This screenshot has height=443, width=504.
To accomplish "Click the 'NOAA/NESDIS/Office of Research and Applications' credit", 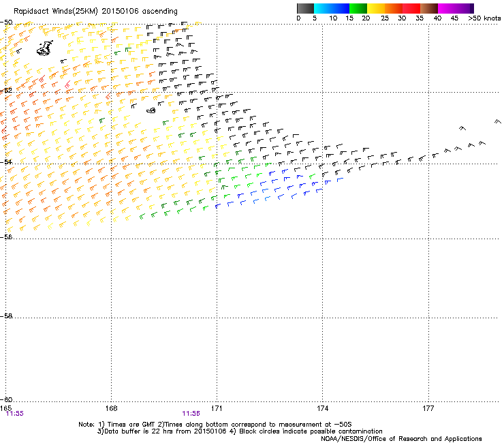I will click(401, 439).
